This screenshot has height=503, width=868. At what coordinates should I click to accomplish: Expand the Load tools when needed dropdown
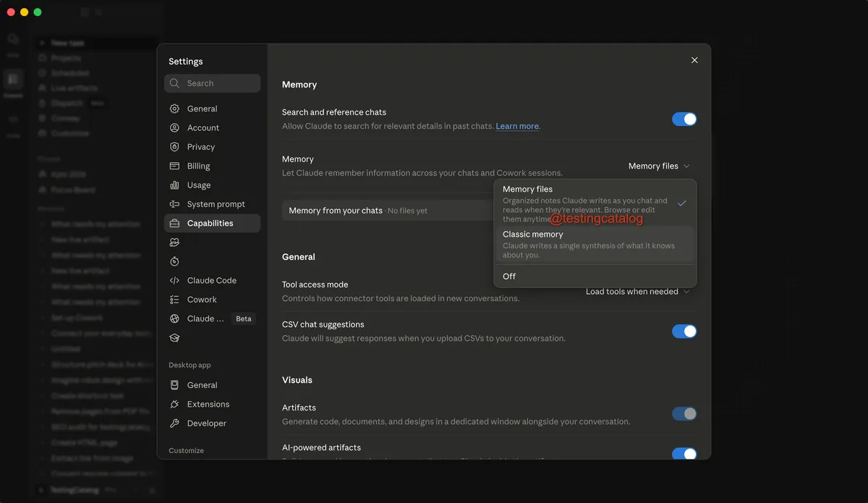tap(638, 292)
